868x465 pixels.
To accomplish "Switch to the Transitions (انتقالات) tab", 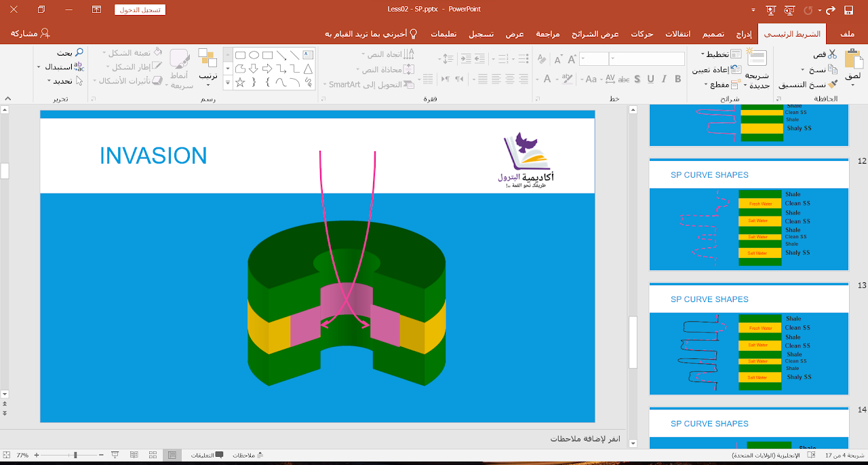I will [x=676, y=34].
